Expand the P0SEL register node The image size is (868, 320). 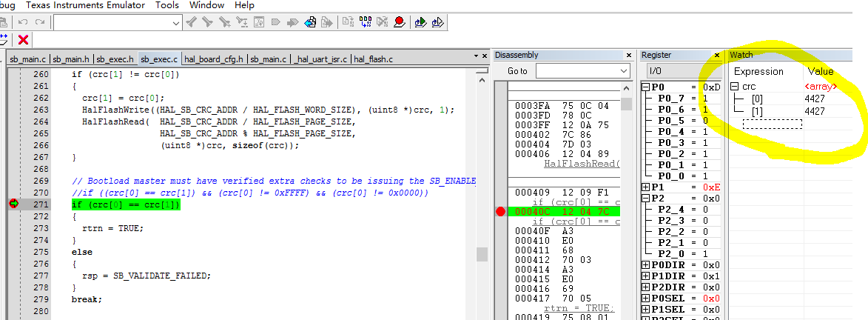[645, 298]
